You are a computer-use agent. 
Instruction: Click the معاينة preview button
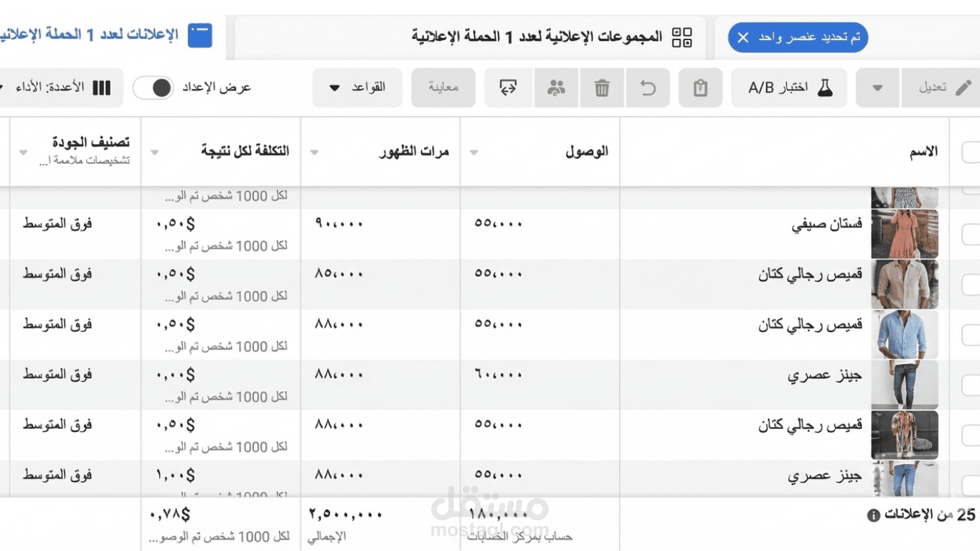[443, 87]
